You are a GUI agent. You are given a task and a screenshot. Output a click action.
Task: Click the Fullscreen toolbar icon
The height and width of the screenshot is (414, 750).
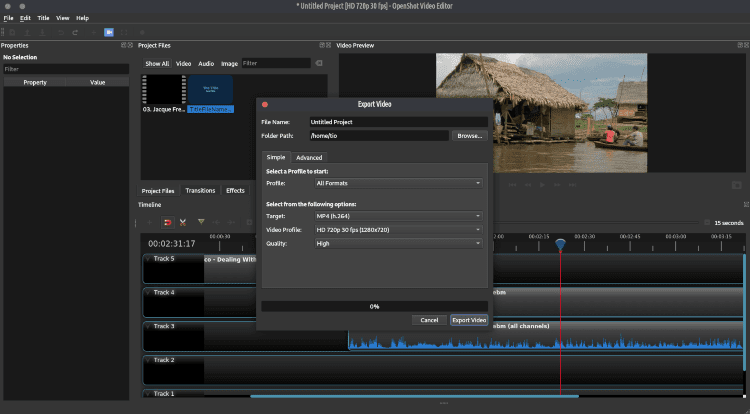[x=124, y=33]
